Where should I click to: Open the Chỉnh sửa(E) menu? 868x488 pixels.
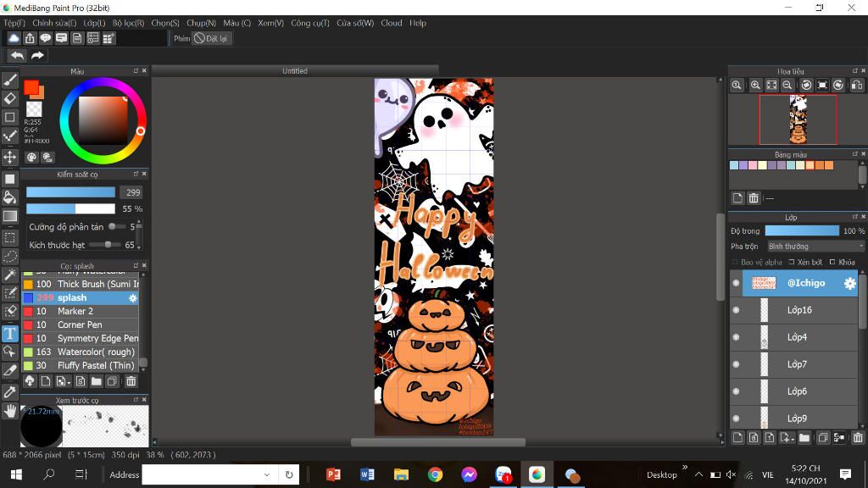click(54, 23)
